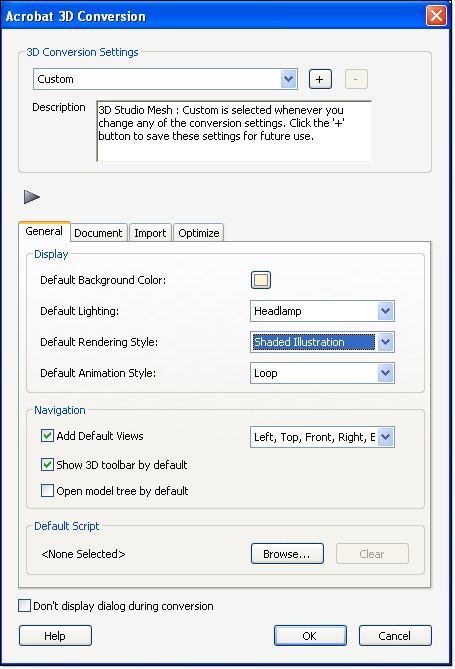The width and height of the screenshot is (455, 669).
Task: Click the Cancel button
Action: 395,636
